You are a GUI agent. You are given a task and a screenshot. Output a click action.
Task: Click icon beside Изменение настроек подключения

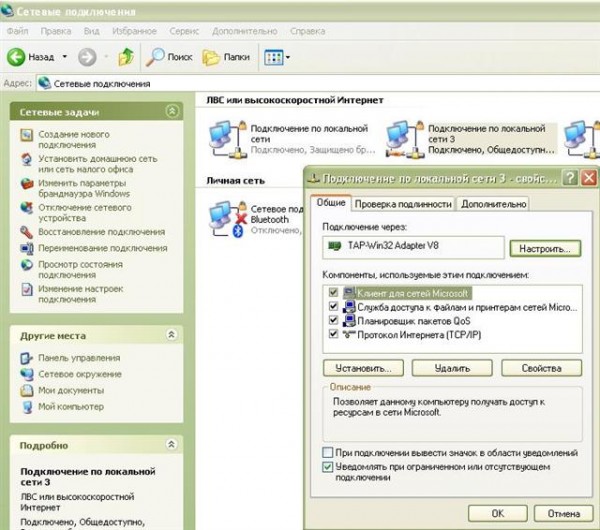pyautogui.click(x=26, y=289)
